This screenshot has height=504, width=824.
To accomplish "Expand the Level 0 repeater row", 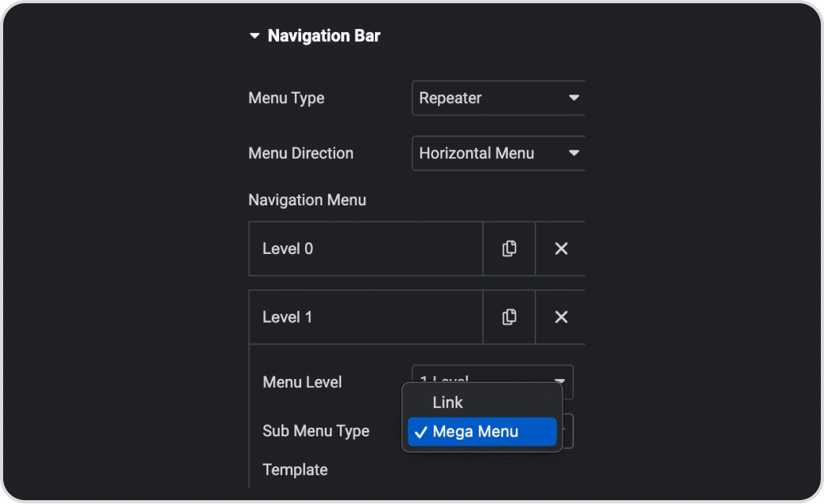I will point(366,248).
